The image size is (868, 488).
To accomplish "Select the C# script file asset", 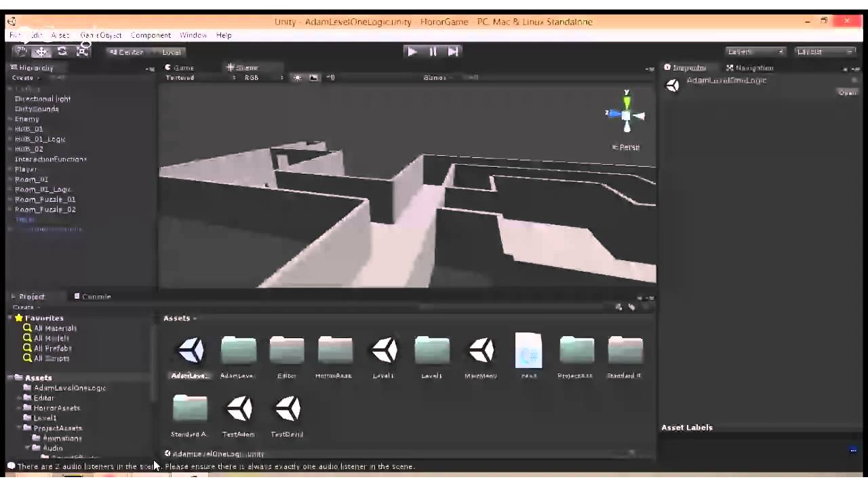I will pyautogui.click(x=529, y=356).
